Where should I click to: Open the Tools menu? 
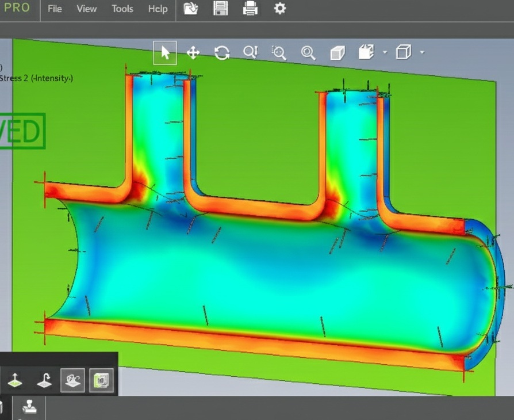click(x=122, y=9)
